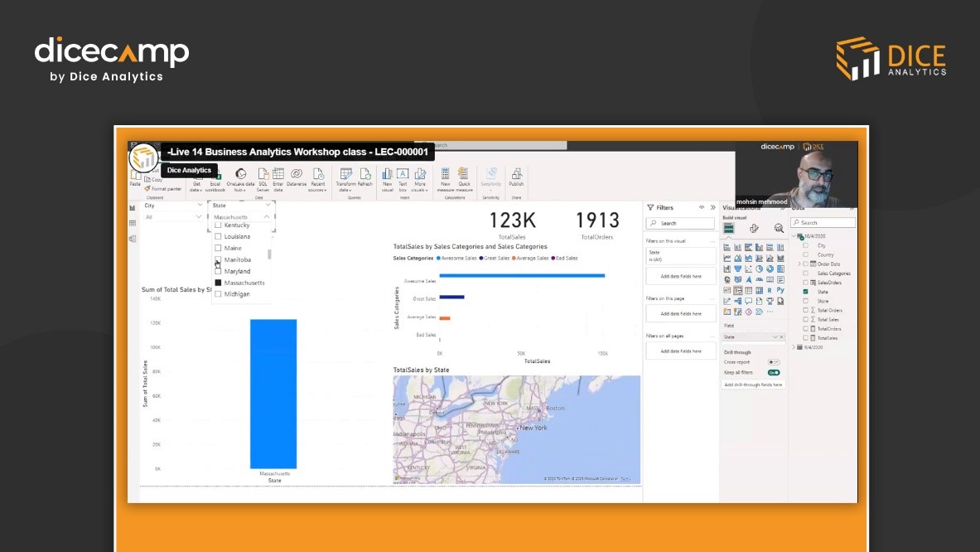The height and width of the screenshot is (552, 980).
Task: Expand the 9/4/2020 table
Action: click(x=794, y=347)
